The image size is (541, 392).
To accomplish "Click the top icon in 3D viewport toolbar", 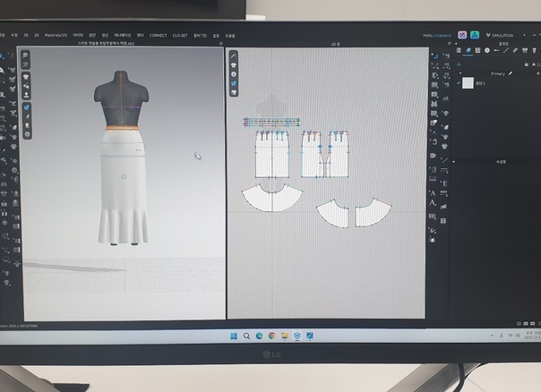I will [x=27, y=55].
